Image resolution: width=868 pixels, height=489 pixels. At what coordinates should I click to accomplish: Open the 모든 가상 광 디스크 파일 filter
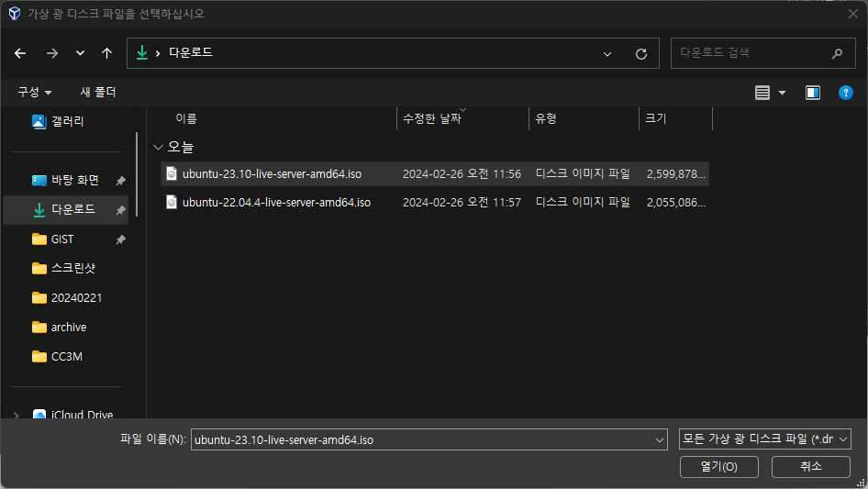[764, 439]
